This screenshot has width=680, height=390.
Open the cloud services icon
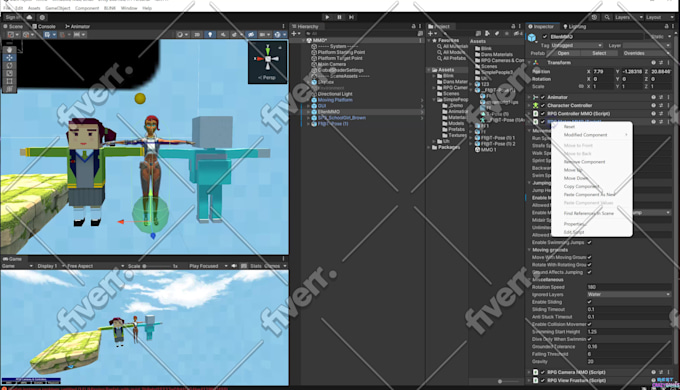click(29, 17)
